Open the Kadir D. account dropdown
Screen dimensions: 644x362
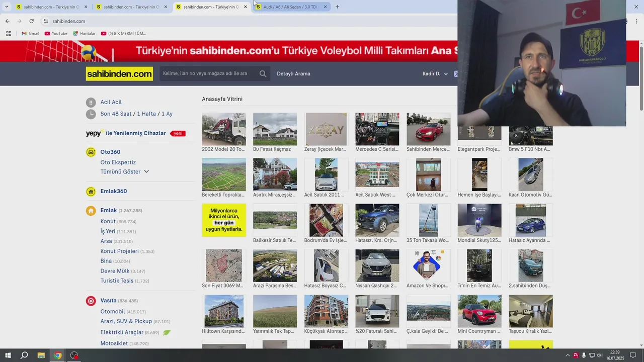(435, 74)
